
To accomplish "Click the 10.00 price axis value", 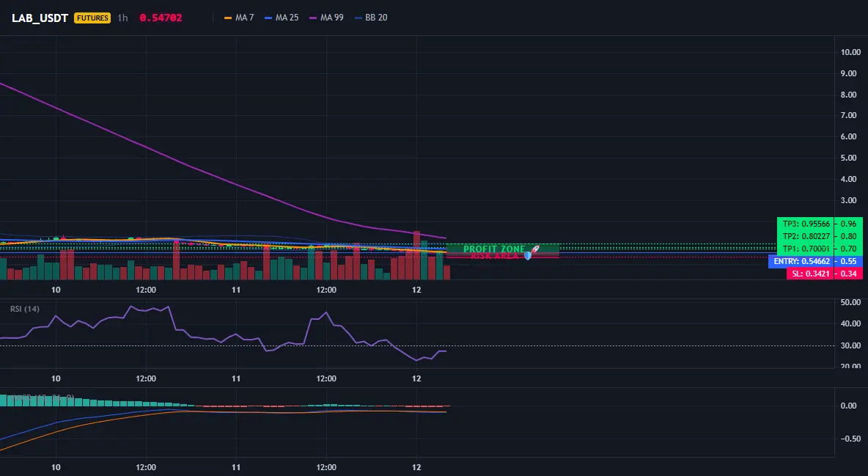I will pos(850,52).
